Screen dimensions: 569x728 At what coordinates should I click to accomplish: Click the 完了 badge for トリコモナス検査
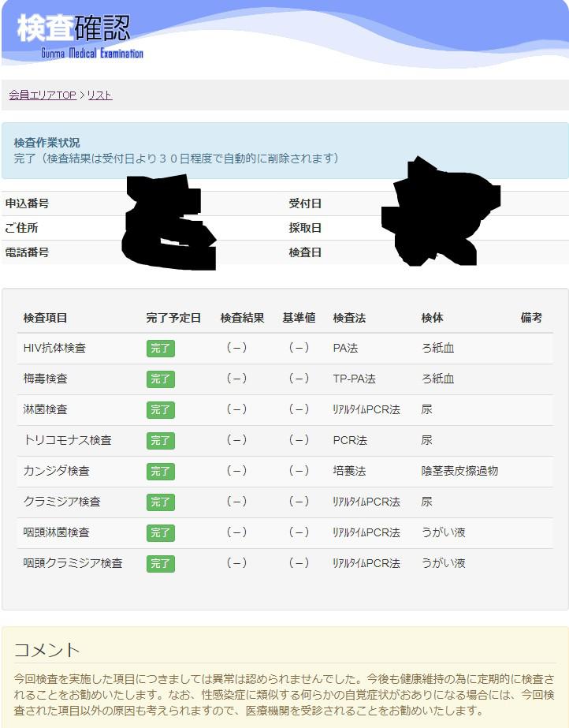pos(161,440)
